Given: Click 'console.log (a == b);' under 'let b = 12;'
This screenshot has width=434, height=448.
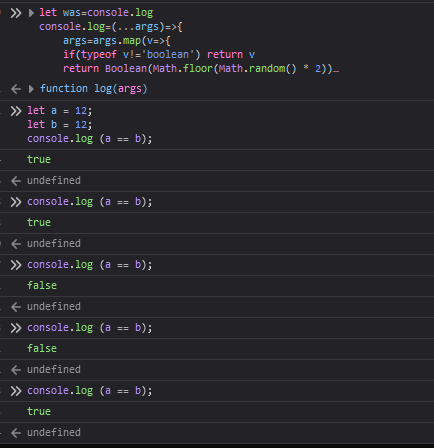Looking at the screenshot, I should 90,139.
